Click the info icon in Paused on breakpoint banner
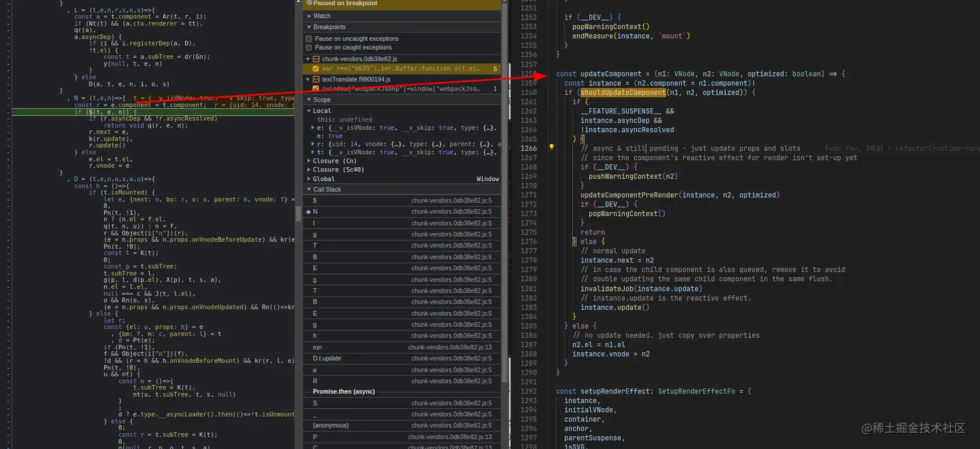Image resolution: width=980 pixels, height=449 pixels. [309, 3]
